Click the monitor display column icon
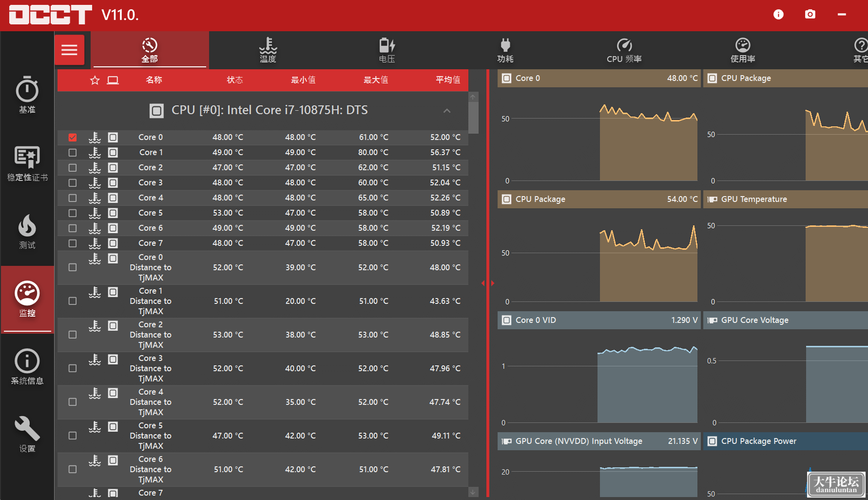 point(113,80)
